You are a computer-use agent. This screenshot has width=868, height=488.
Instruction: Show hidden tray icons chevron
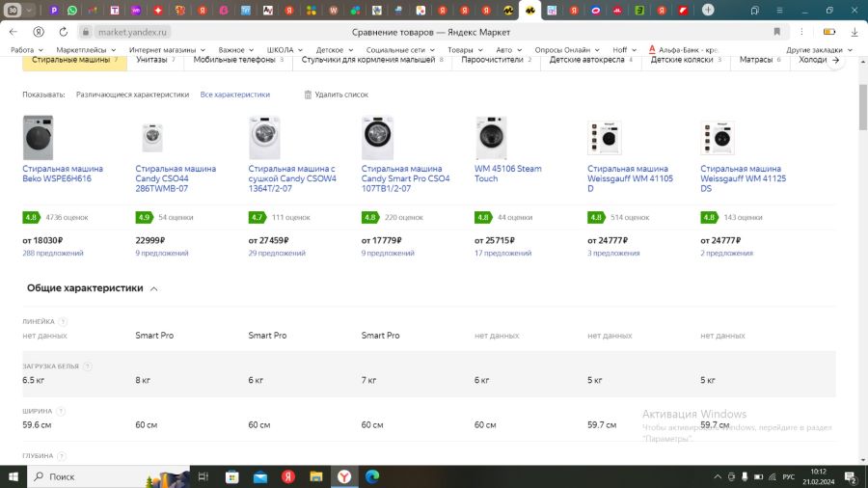pos(718,476)
